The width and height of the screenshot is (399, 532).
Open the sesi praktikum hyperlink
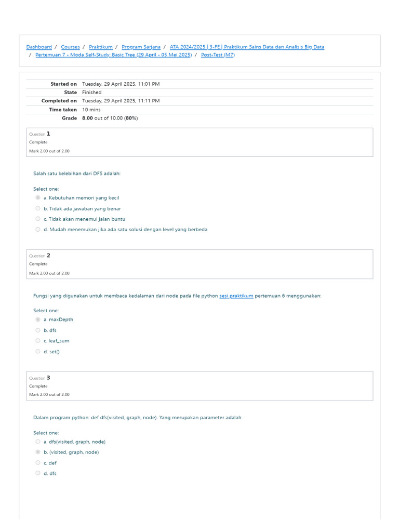(x=236, y=296)
